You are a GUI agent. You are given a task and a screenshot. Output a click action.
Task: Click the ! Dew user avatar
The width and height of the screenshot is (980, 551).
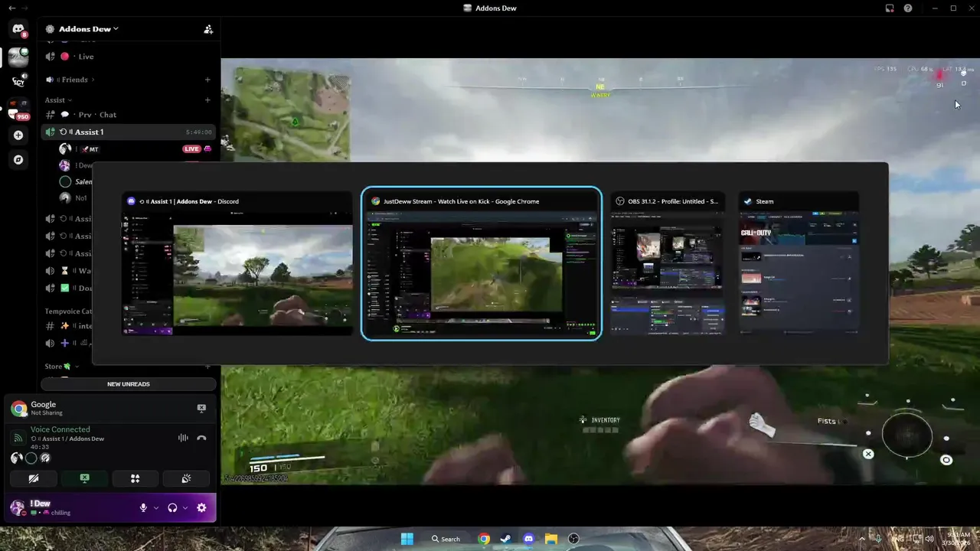click(18, 507)
